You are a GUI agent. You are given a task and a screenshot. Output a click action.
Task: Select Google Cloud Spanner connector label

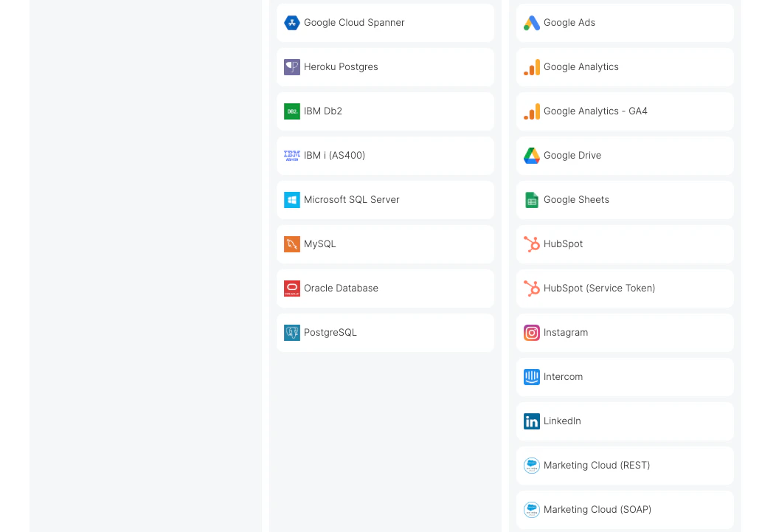pyautogui.click(x=354, y=23)
